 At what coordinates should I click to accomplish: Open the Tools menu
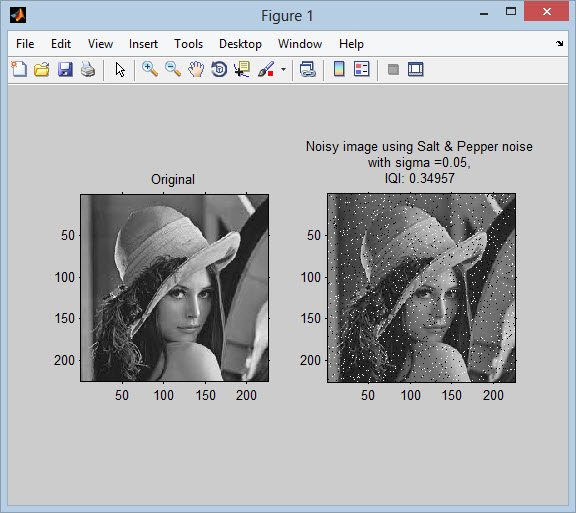(188, 44)
